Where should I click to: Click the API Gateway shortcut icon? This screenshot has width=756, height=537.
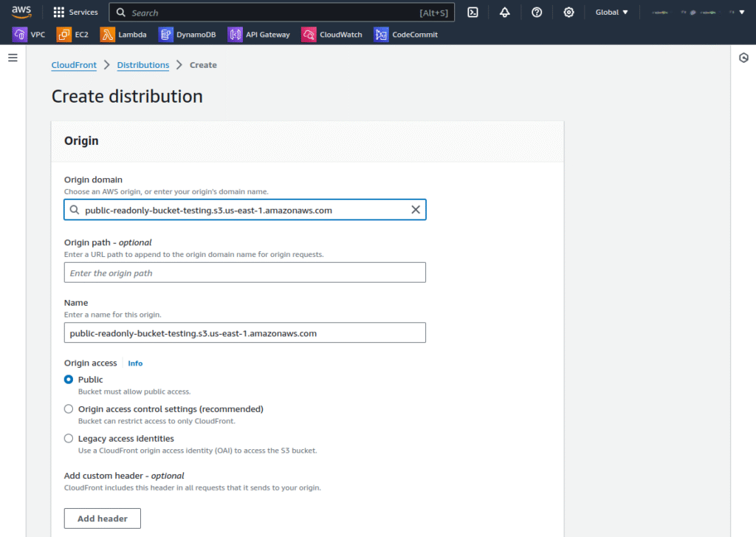tap(236, 34)
